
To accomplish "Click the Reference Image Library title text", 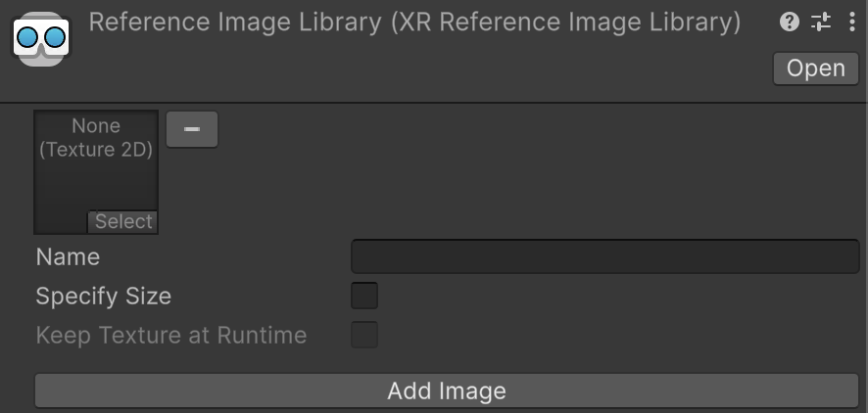I will [235, 22].
